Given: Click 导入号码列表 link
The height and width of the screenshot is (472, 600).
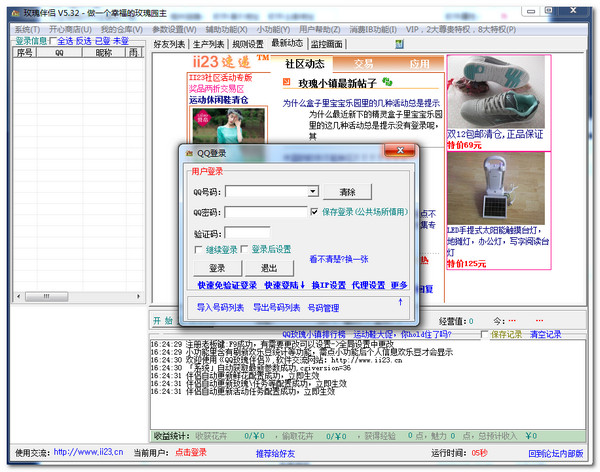Looking at the screenshot, I should click(220, 307).
